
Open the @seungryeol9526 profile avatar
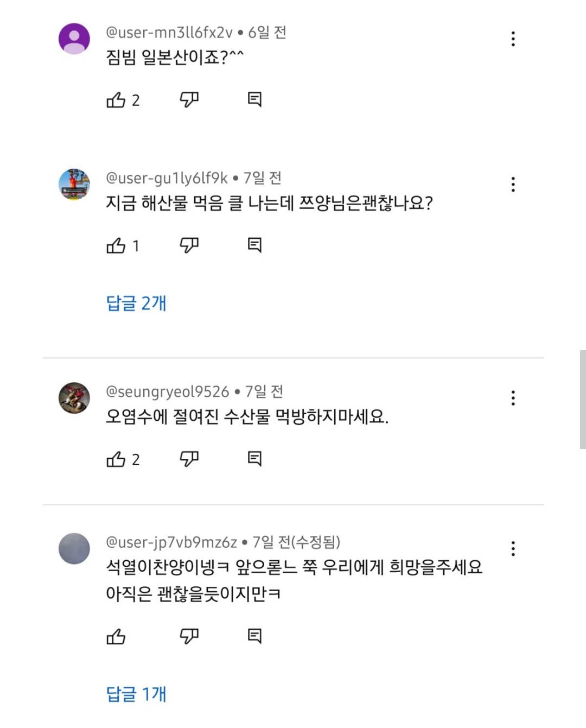point(74,398)
